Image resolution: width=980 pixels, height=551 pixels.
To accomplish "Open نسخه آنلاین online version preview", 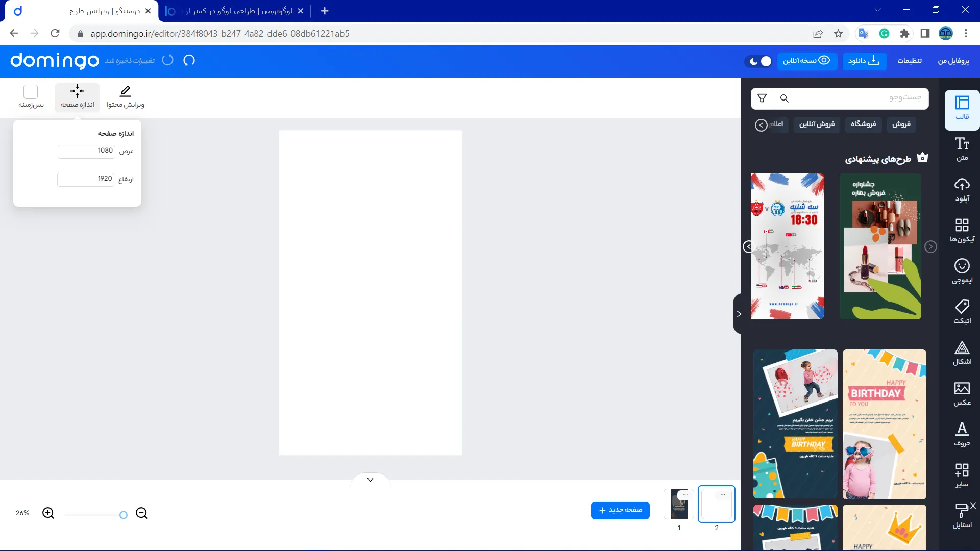I will tap(807, 61).
